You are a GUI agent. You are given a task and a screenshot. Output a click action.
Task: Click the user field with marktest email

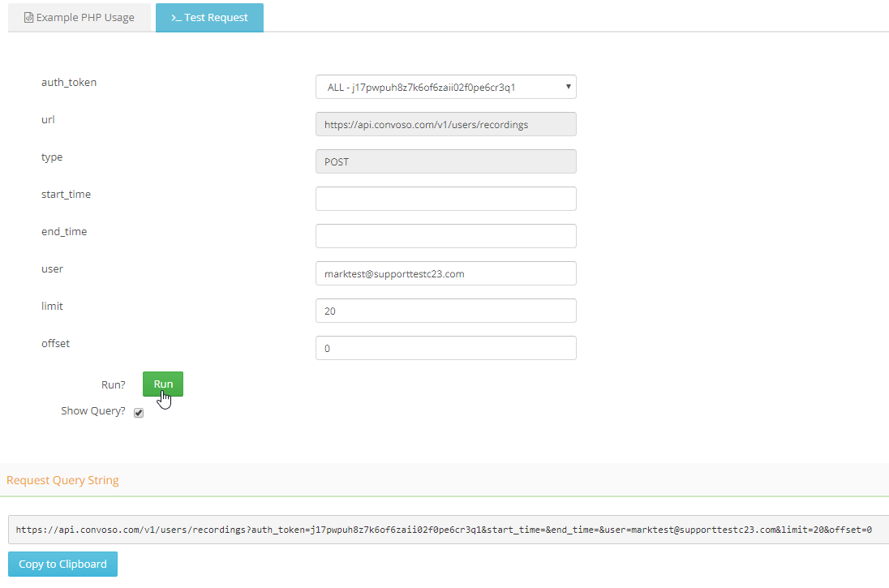coord(445,273)
